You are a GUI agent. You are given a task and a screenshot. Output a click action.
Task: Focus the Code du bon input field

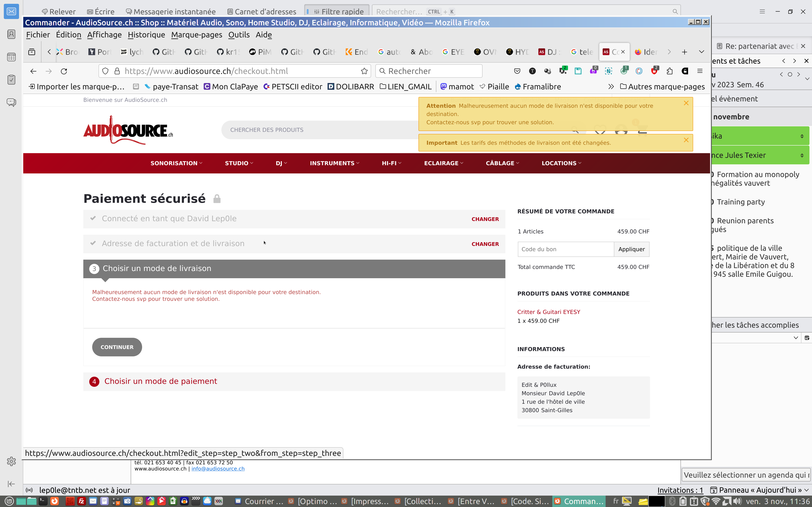(x=566, y=249)
